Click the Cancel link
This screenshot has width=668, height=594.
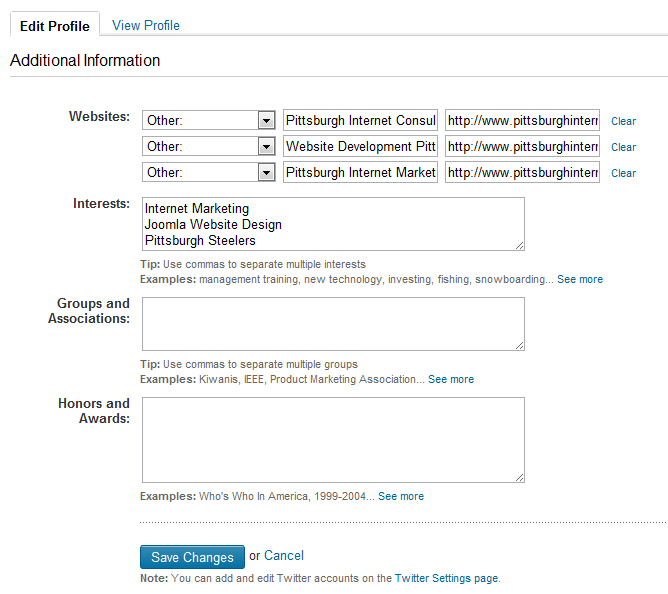(284, 556)
